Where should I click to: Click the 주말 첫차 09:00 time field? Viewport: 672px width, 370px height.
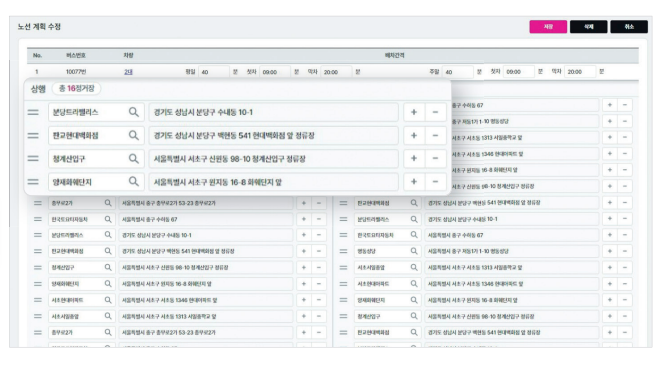pos(519,72)
